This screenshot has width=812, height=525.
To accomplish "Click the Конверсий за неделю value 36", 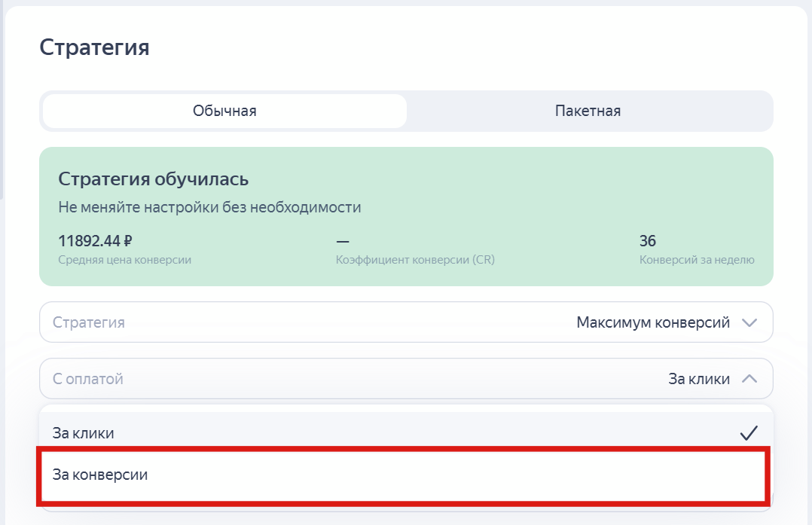I will 649,240.
